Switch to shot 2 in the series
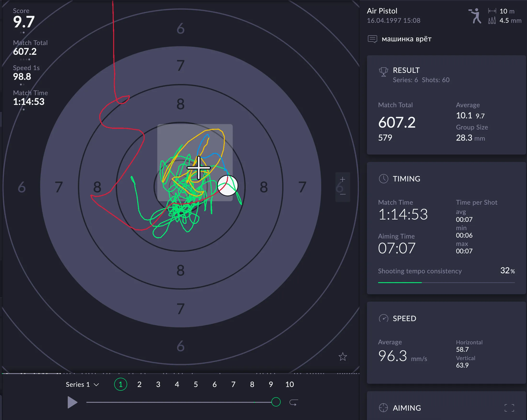The height and width of the screenshot is (420, 527). (139, 384)
